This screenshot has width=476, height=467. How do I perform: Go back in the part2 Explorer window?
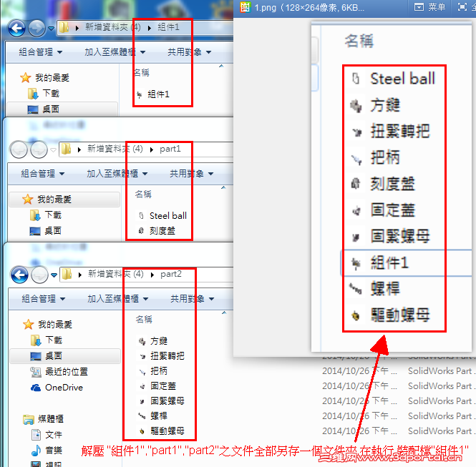click(19, 275)
